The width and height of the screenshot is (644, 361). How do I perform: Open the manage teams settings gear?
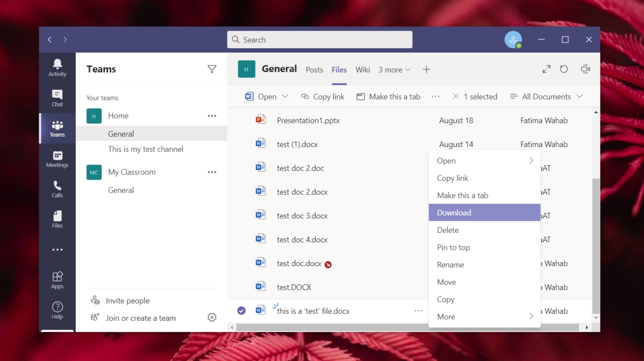pos(212,318)
